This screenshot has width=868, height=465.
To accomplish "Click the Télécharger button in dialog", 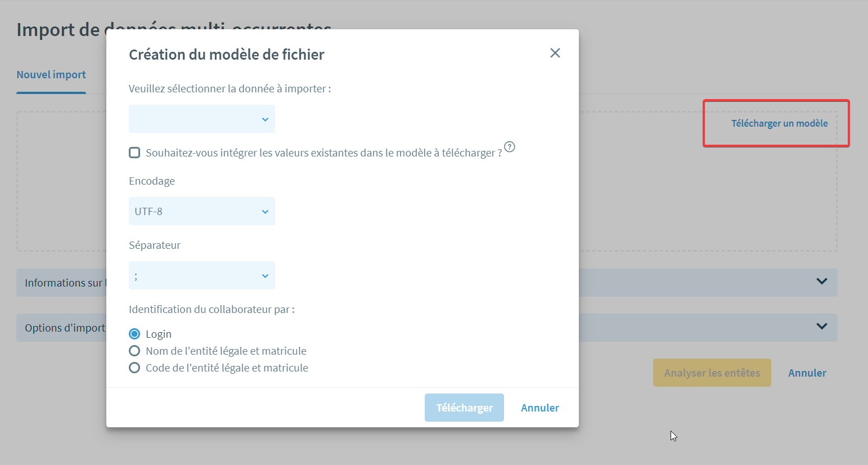I will coord(464,408).
